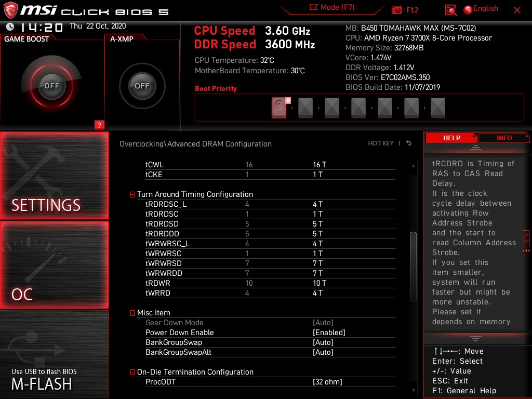
Task: Collapse the Turn Around Timing Configuration section
Action: 132,194
